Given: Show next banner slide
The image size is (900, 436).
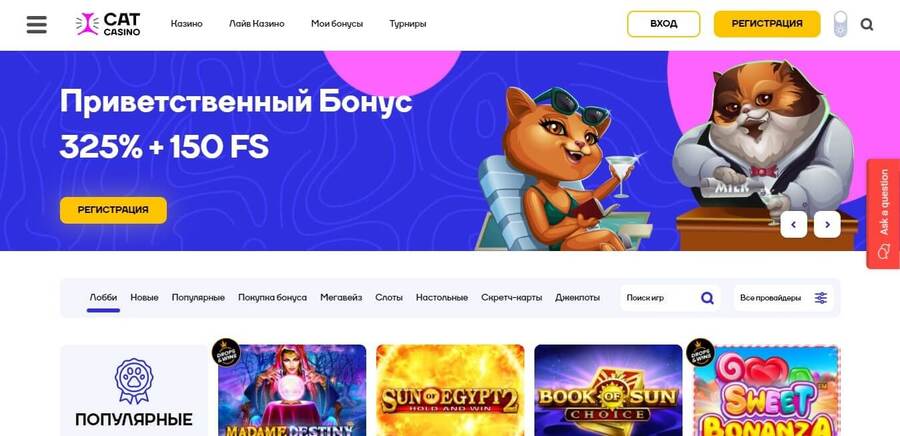Looking at the screenshot, I should pos(827,224).
